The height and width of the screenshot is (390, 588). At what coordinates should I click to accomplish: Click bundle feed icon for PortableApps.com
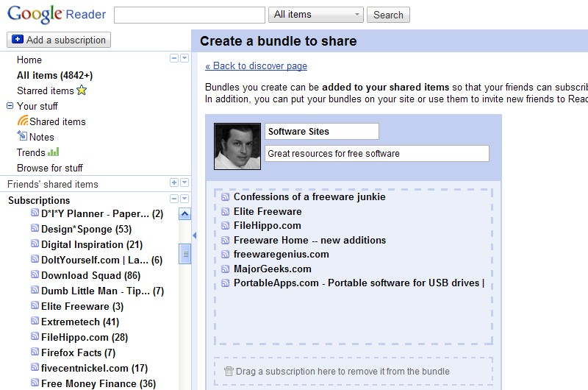click(x=225, y=283)
